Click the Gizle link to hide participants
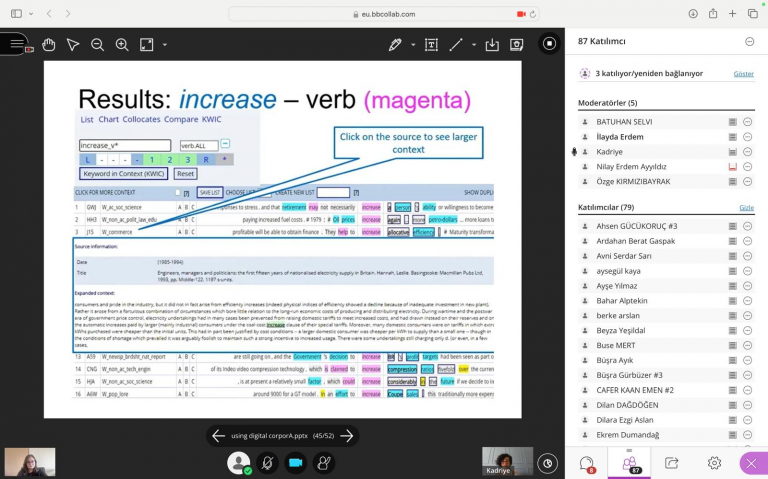 pyautogui.click(x=746, y=208)
